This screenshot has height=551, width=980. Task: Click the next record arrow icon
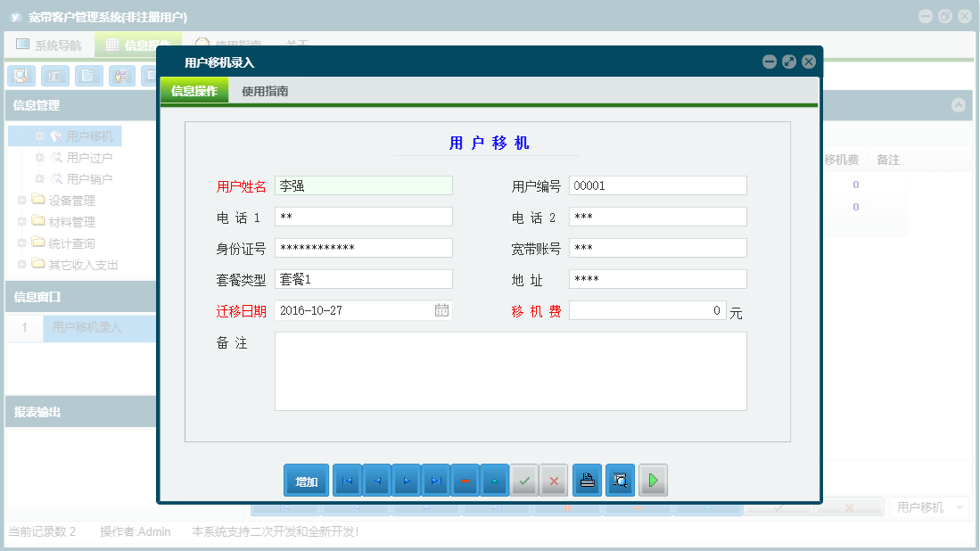[407, 480]
